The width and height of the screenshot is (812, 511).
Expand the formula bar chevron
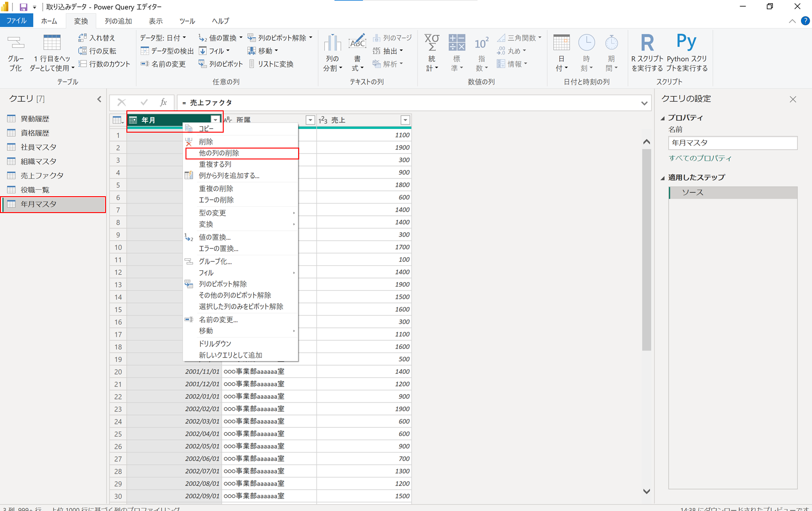click(644, 103)
